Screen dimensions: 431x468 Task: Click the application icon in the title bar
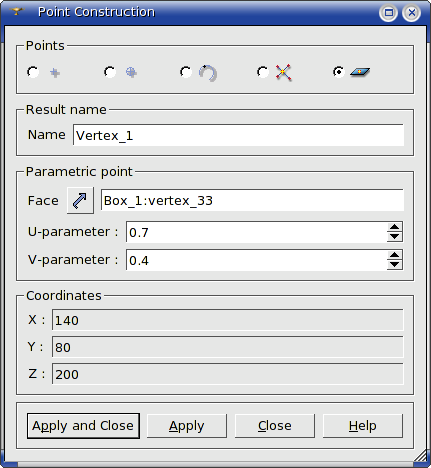(x=16, y=12)
